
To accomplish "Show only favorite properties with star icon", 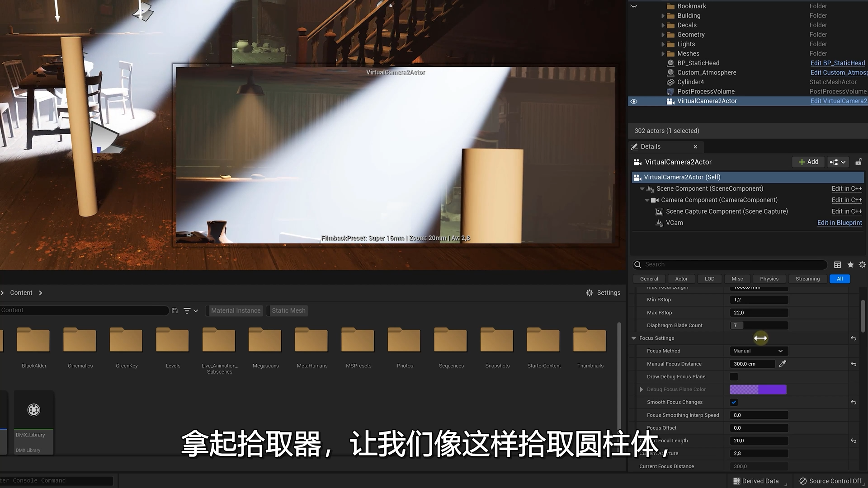I will [850, 265].
